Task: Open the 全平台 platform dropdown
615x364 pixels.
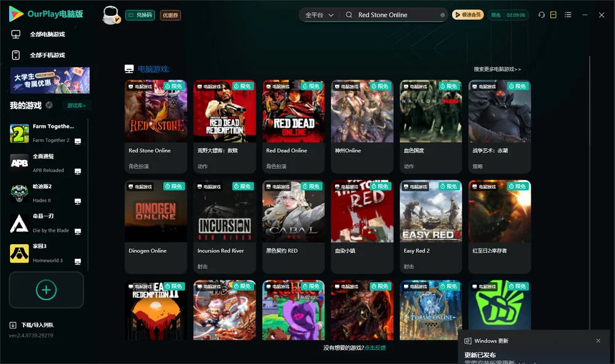Action: coord(319,15)
